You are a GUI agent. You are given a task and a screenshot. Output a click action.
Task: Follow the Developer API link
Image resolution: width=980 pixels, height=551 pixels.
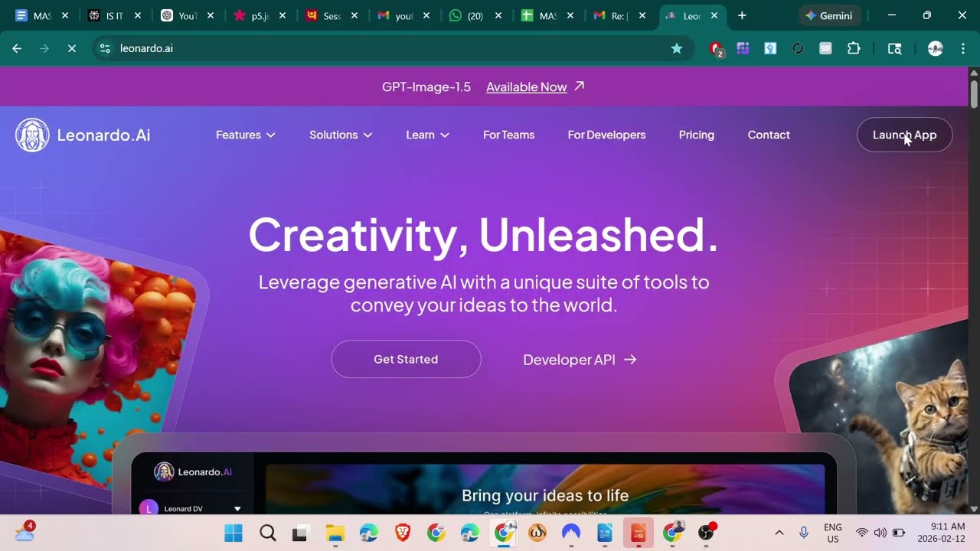tap(580, 360)
